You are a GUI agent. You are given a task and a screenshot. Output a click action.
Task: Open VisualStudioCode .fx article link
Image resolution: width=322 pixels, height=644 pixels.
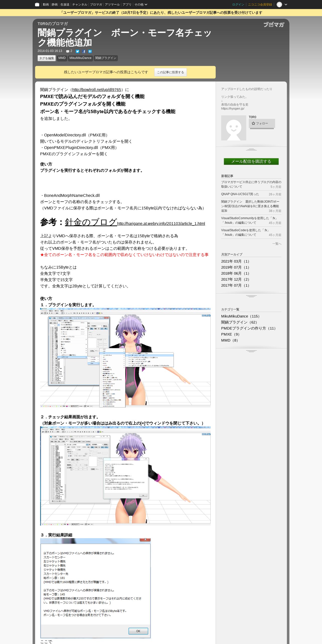[245, 232]
